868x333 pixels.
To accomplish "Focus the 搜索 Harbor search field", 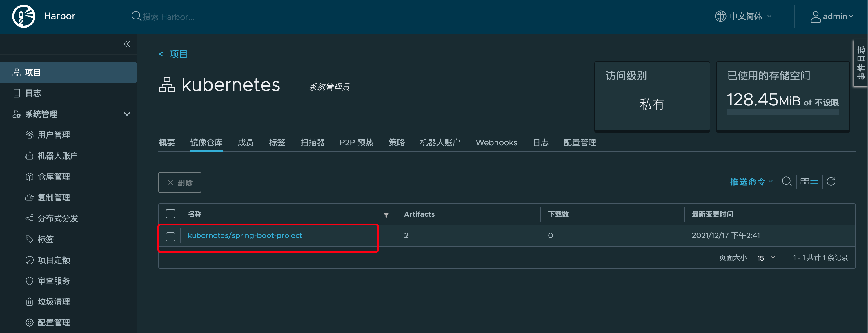I will point(168,17).
